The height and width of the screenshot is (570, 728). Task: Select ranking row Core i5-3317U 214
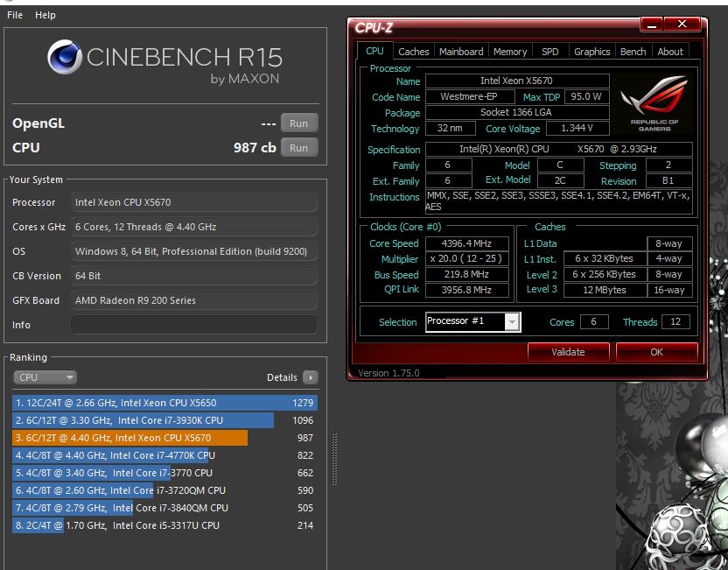pos(164,525)
